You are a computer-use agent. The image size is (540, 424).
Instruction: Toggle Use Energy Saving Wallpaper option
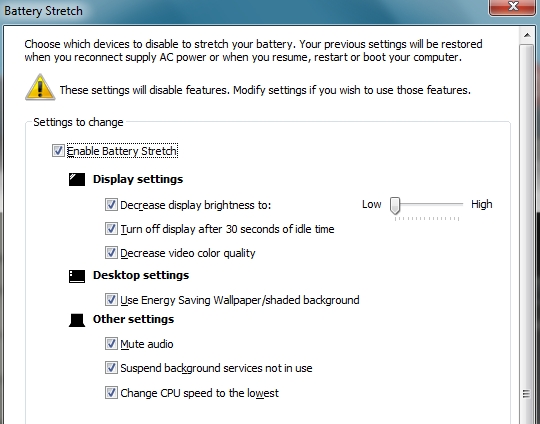tap(111, 299)
